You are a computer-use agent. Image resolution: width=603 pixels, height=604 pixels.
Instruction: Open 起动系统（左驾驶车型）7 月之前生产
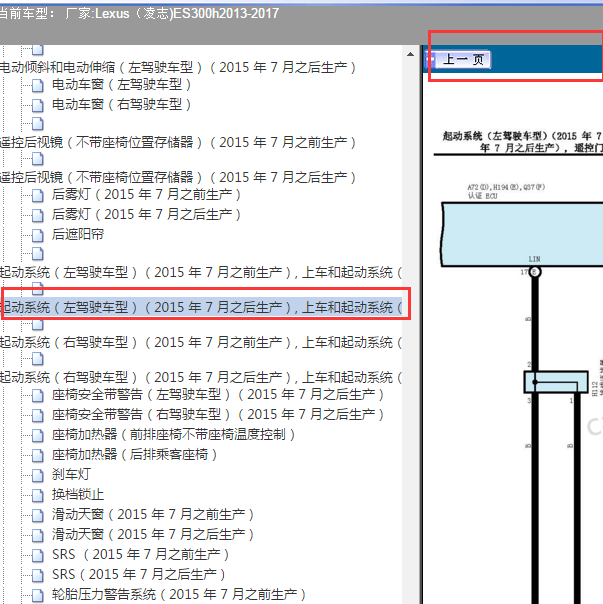(x=201, y=273)
